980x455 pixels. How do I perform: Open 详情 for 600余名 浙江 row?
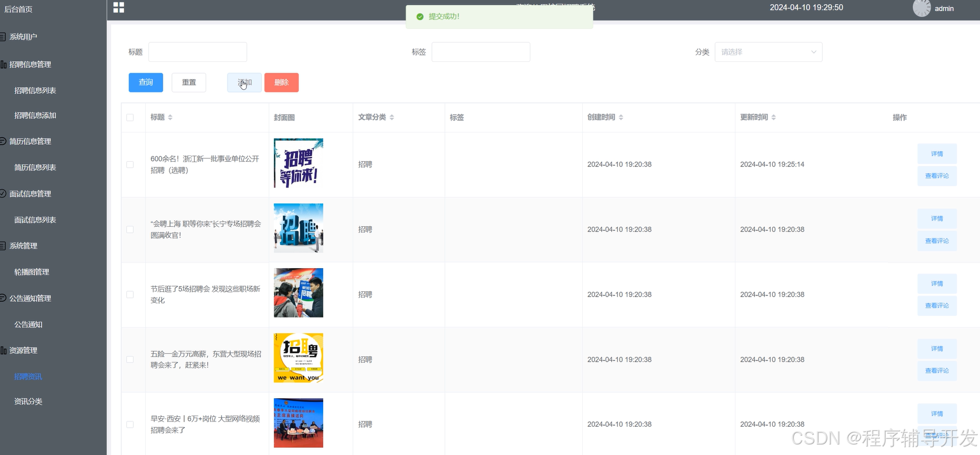click(x=937, y=154)
